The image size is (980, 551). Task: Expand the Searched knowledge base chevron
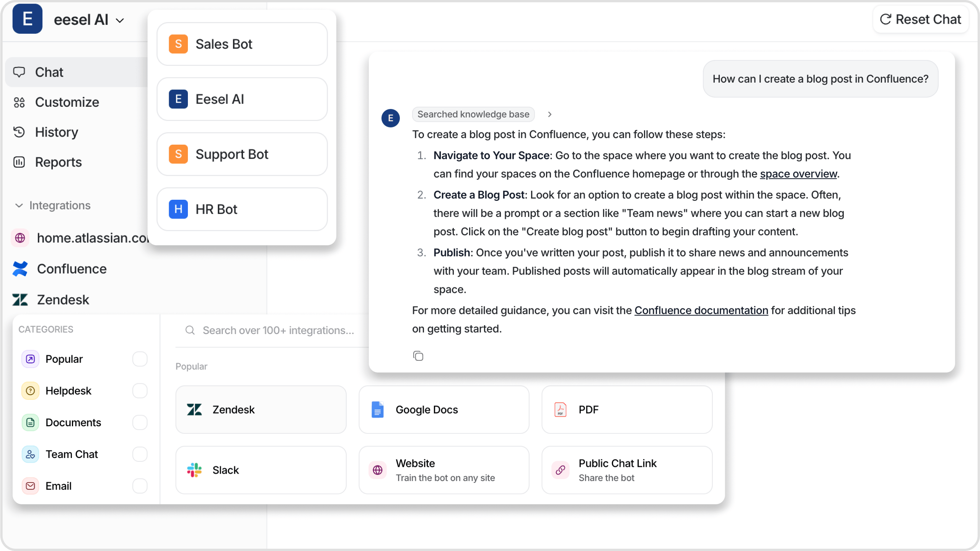[550, 114]
